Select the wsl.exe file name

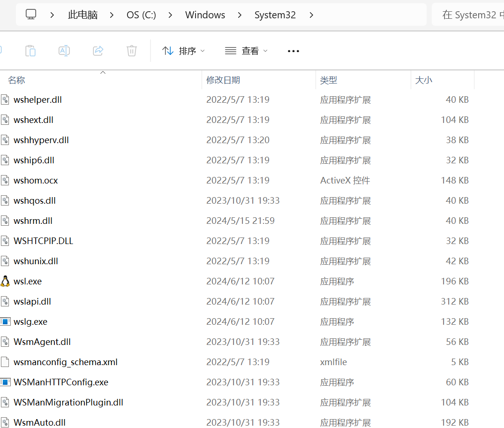(x=28, y=281)
